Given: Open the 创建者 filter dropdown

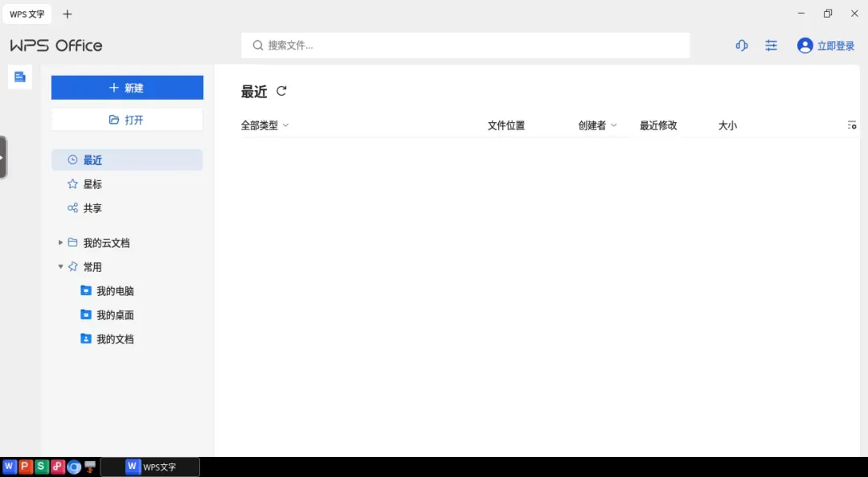Looking at the screenshot, I should pyautogui.click(x=597, y=125).
